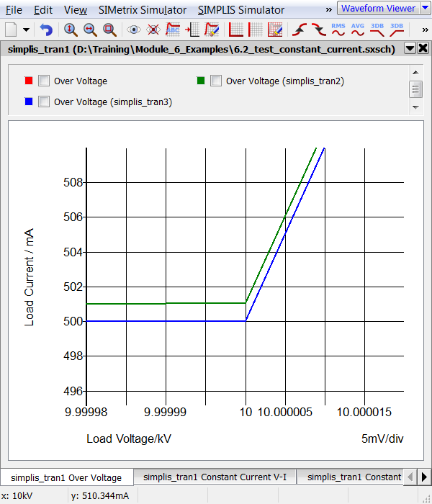Switch to the Constant Current V-I tab
This screenshot has width=432, height=504.
pyautogui.click(x=215, y=477)
